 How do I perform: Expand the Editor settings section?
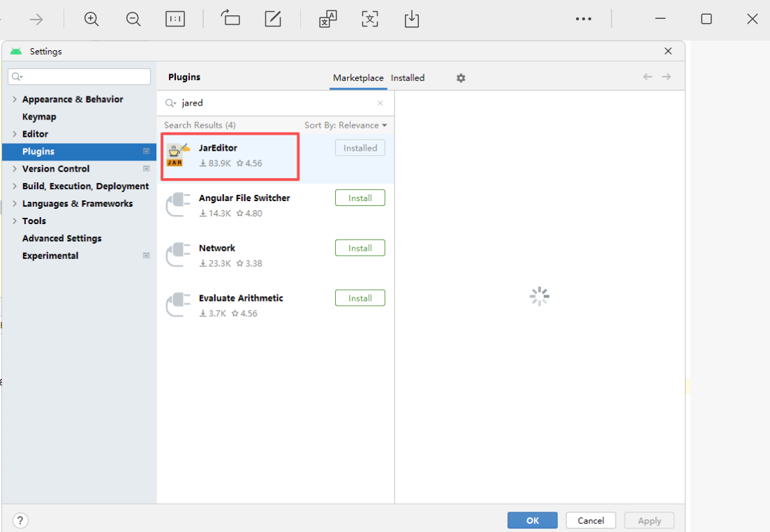pyautogui.click(x=15, y=133)
